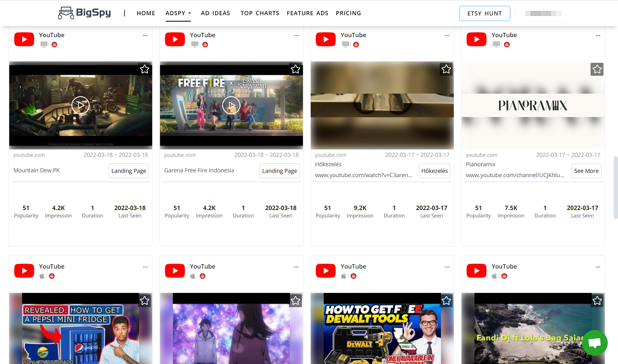
Task: Click the Pianoramix youtube channel link
Action: [x=515, y=175]
